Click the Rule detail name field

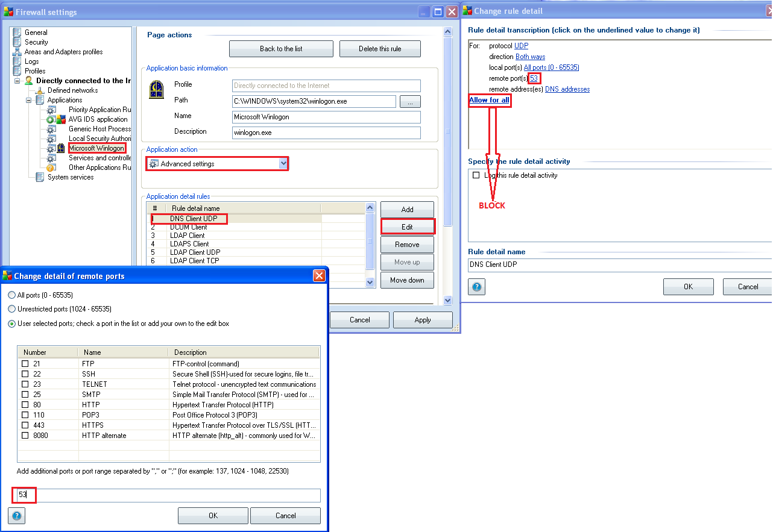[620, 265]
